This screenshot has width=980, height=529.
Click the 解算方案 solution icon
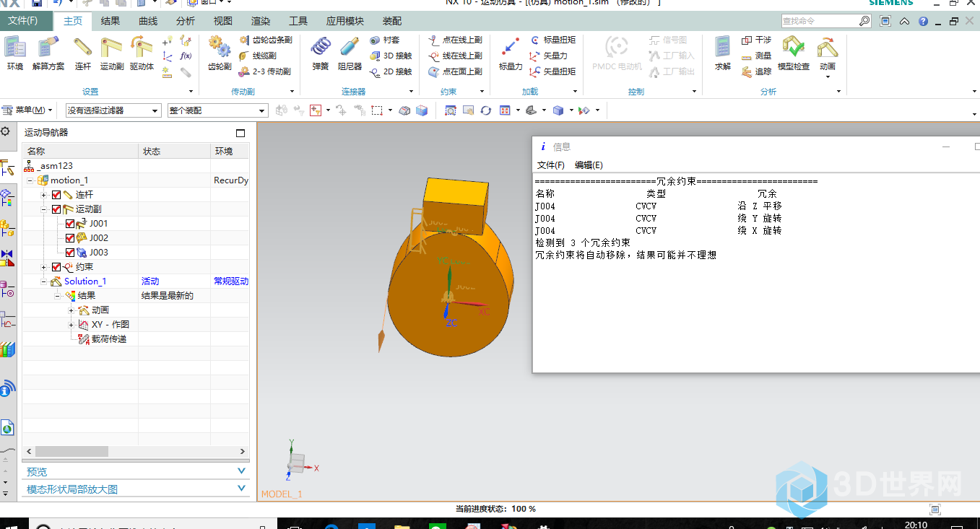(x=48, y=53)
